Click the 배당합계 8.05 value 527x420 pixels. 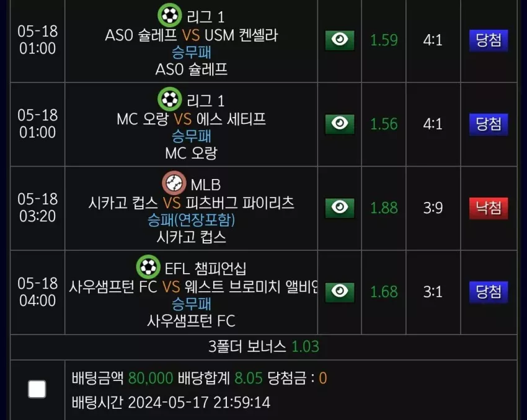(x=249, y=378)
